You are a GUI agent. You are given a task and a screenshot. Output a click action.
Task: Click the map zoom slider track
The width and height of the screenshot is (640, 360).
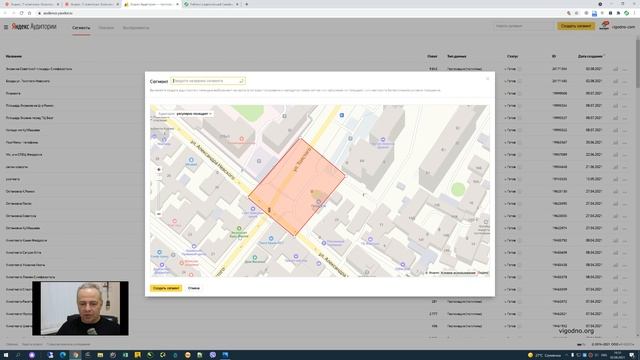[159, 192]
